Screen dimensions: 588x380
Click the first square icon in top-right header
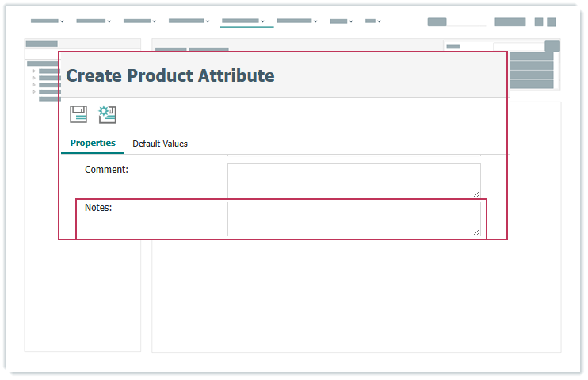[538, 22]
